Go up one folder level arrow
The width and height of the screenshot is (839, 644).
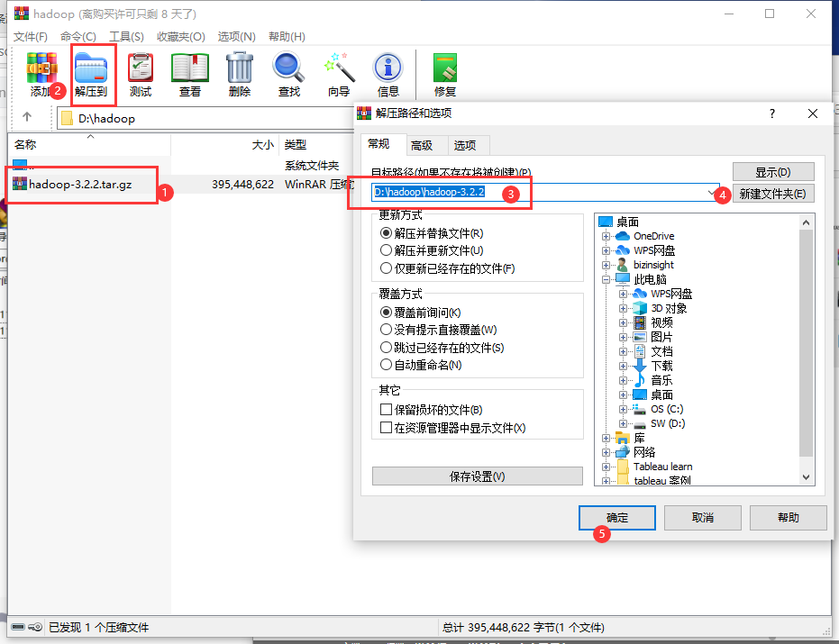click(x=27, y=116)
